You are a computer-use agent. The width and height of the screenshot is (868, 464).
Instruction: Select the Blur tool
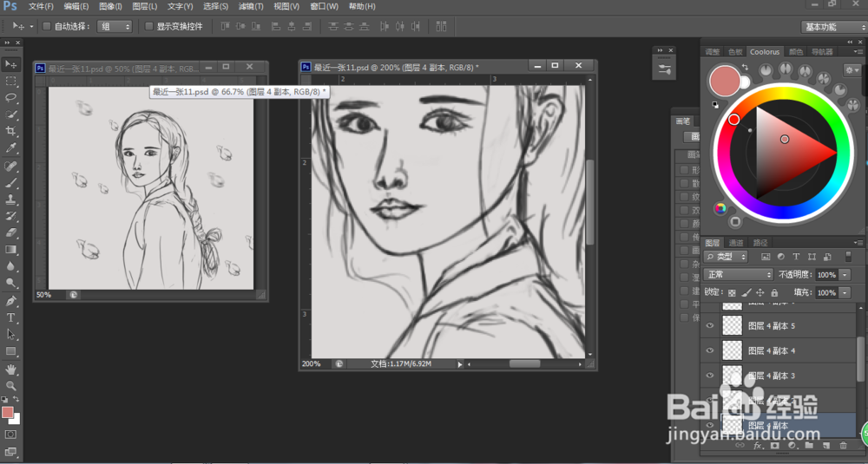coord(11,266)
